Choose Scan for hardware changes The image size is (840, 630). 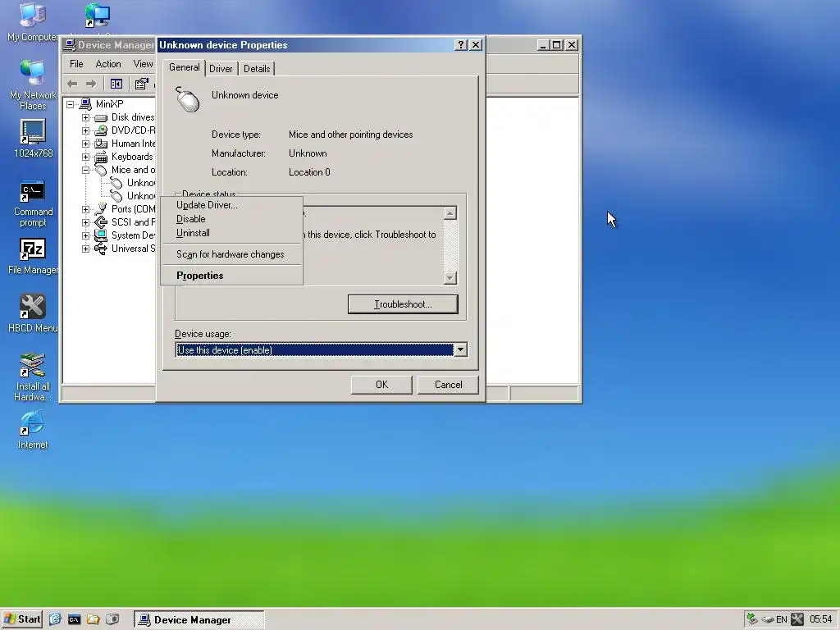(231, 254)
